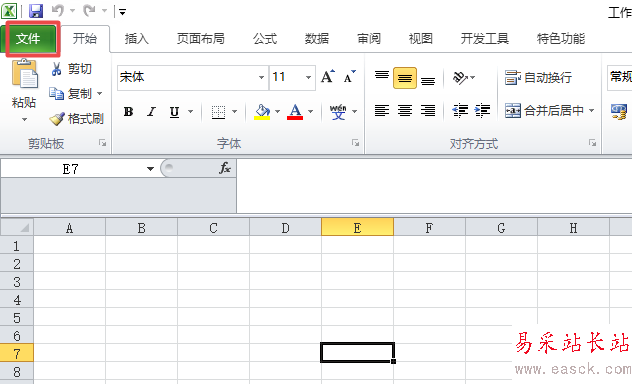
Task: Open the 特色功能 ribbon tab
Action: (561, 39)
